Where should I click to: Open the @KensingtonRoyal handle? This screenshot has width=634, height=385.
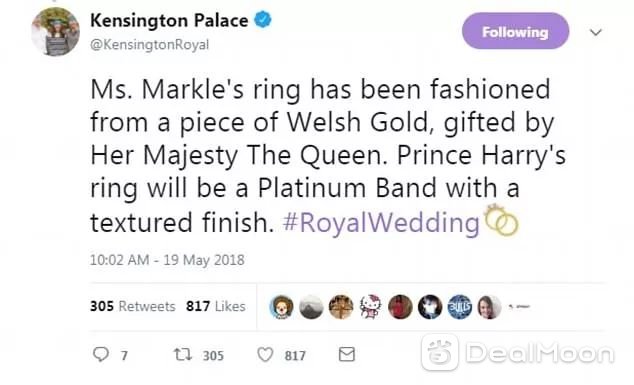150,44
